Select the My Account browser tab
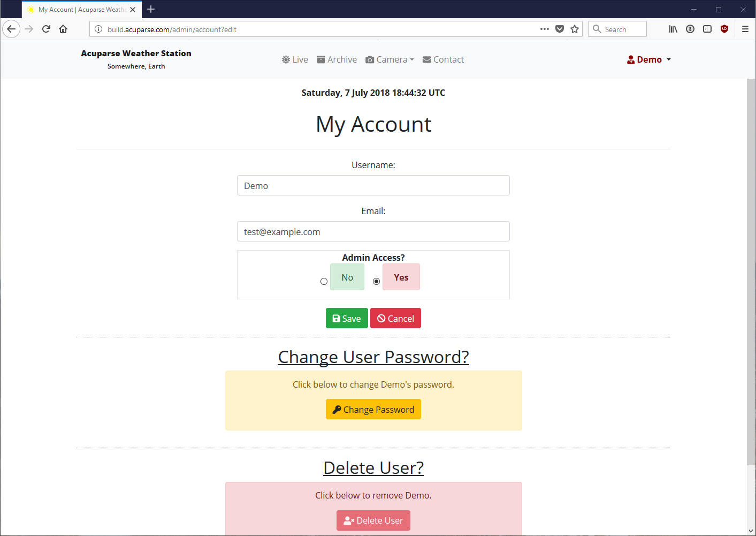Image resolution: width=756 pixels, height=536 pixels. 81,10
